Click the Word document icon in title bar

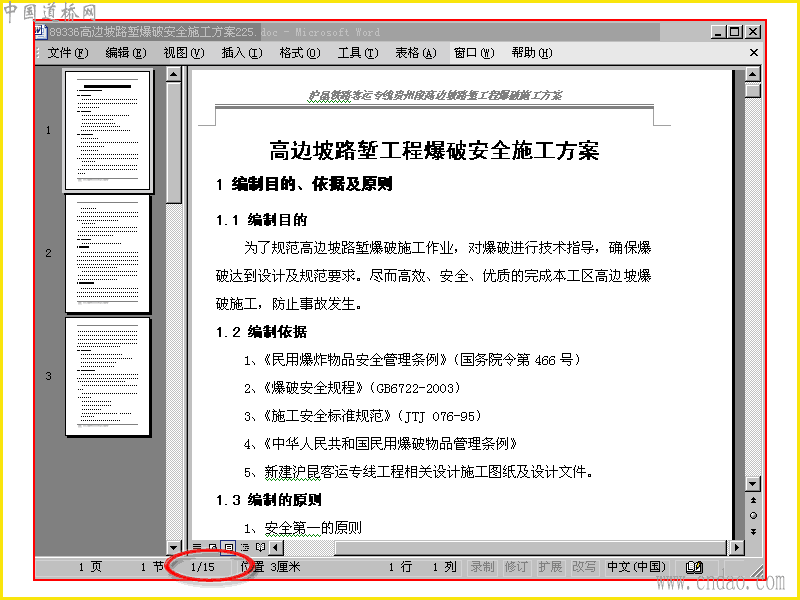tap(41, 32)
